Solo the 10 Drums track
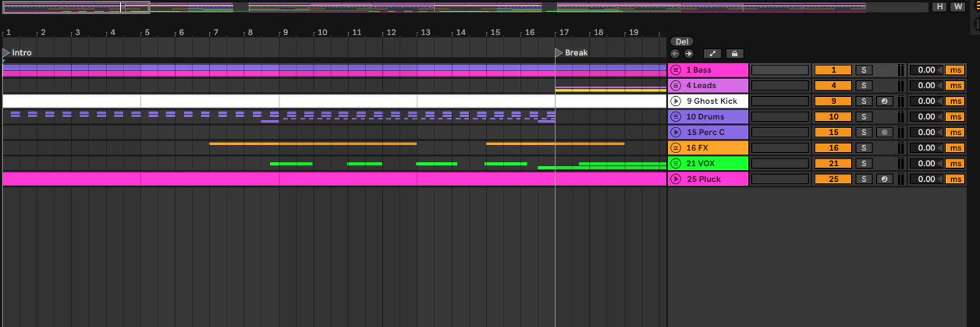The height and width of the screenshot is (327, 980). click(x=864, y=117)
